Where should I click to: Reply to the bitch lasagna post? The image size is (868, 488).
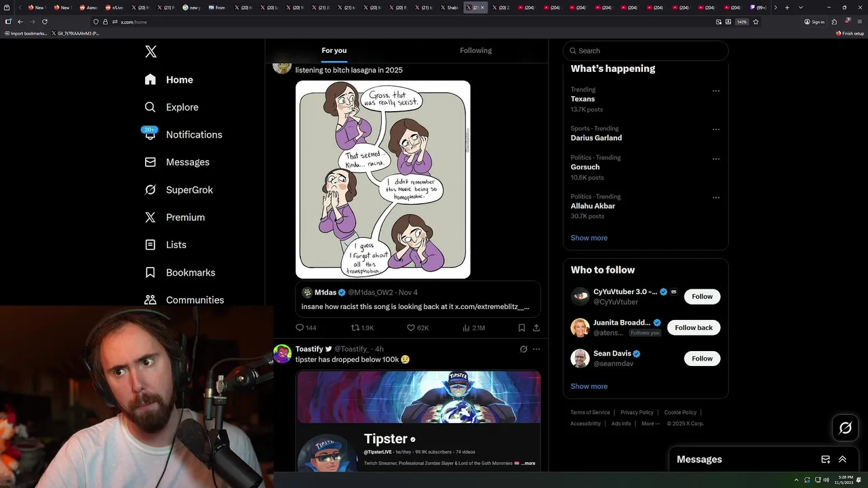tap(306, 327)
